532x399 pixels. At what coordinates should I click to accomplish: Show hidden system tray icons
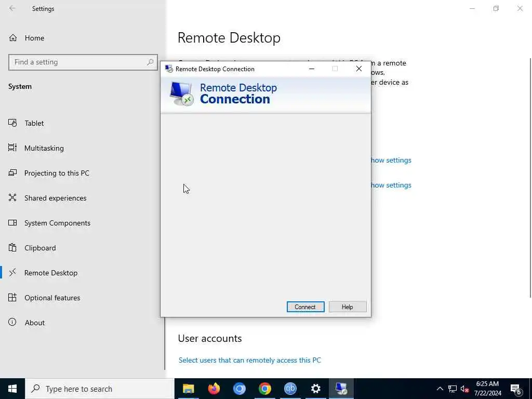click(440, 389)
